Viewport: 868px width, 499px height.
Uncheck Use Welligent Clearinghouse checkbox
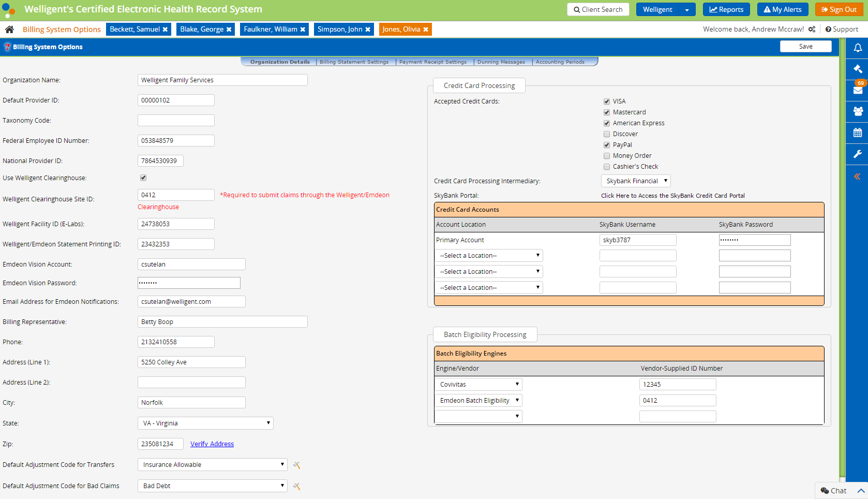pyautogui.click(x=143, y=178)
